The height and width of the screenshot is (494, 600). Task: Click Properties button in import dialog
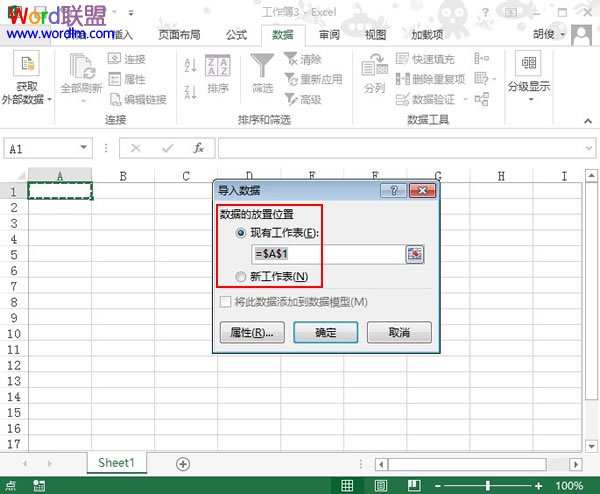(252, 332)
